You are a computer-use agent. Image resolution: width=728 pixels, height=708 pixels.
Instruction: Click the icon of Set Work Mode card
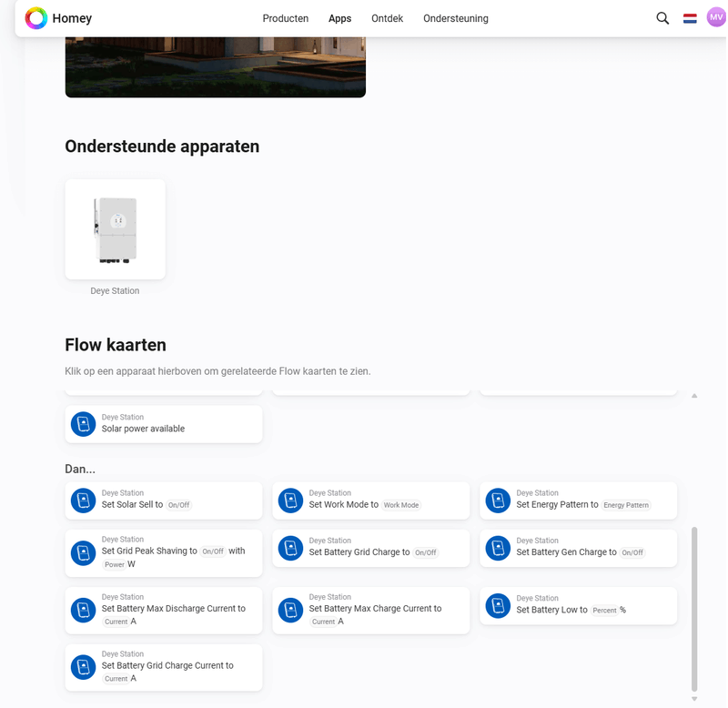point(290,501)
